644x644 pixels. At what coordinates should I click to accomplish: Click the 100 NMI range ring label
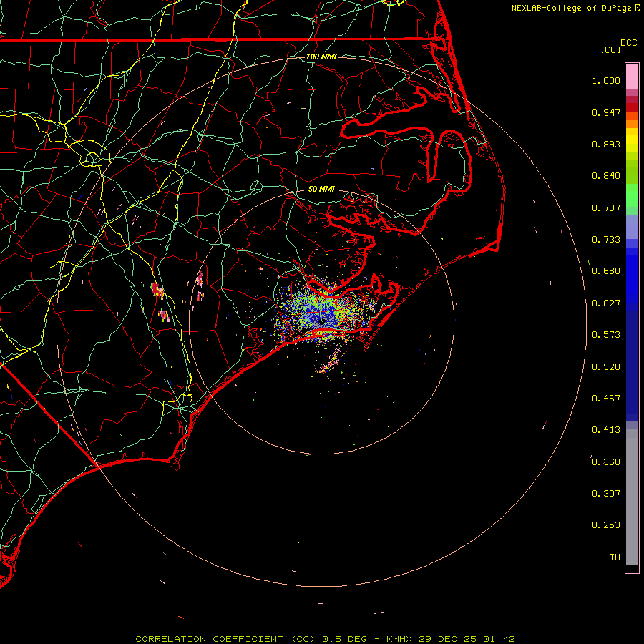321,57
